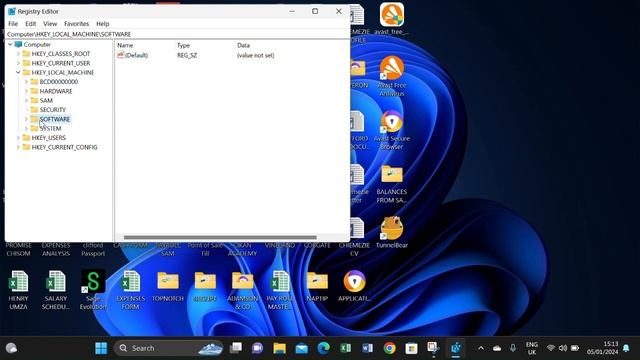Select the SECURITY key
640x360 pixels.
point(52,110)
